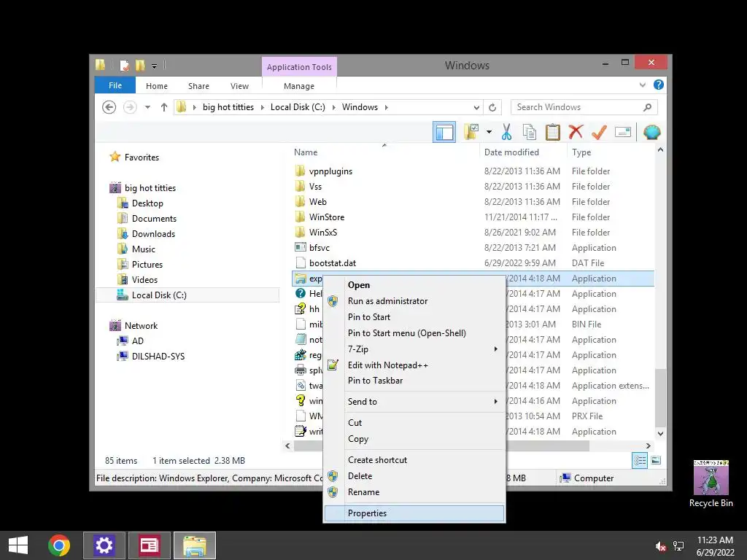The height and width of the screenshot is (560, 747).
Task: Choose Delete in the context menu
Action: tap(414, 475)
